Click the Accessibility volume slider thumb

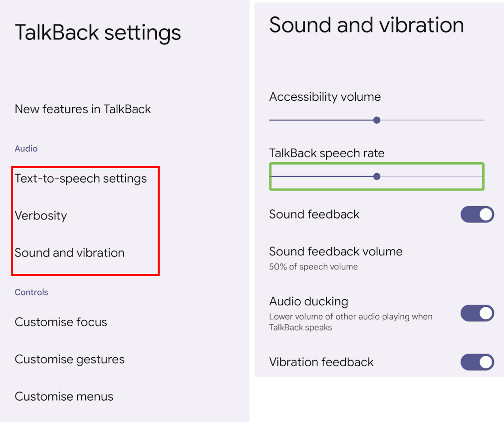pyautogui.click(x=377, y=120)
